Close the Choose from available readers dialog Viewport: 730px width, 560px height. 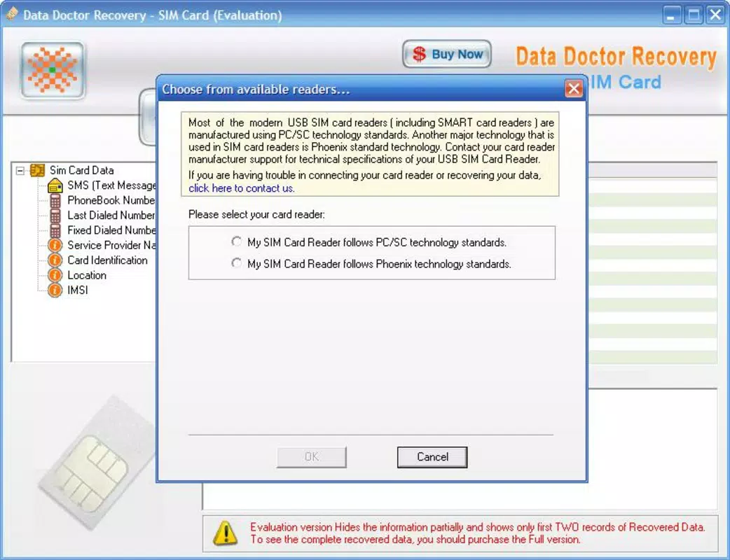[x=573, y=88]
